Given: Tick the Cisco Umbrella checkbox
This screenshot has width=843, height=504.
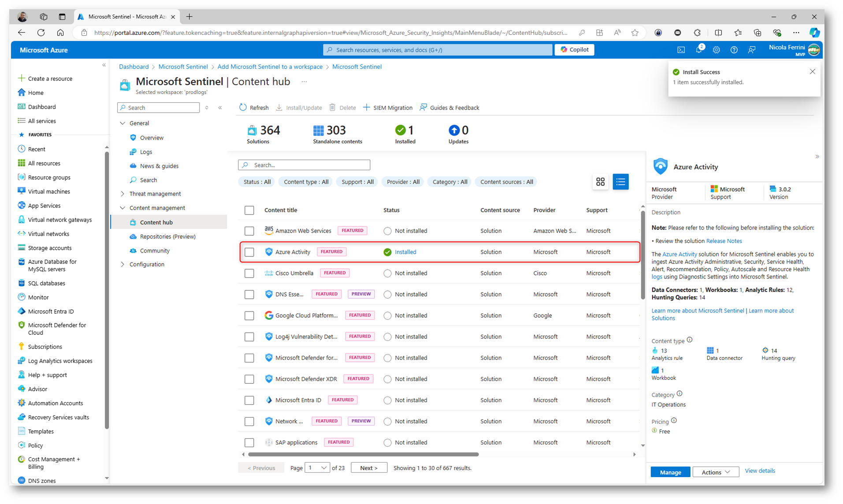Looking at the screenshot, I should pos(249,273).
